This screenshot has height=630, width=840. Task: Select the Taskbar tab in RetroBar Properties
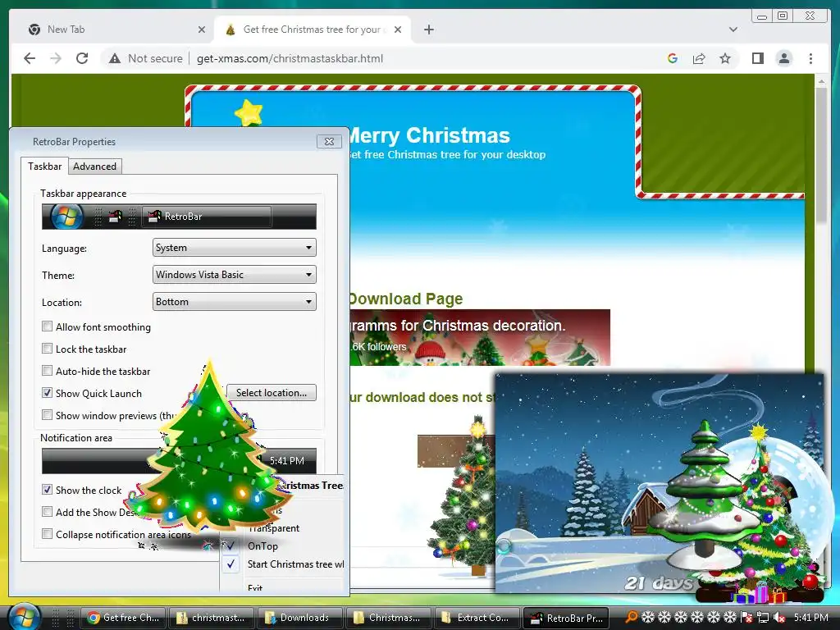[44, 166]
